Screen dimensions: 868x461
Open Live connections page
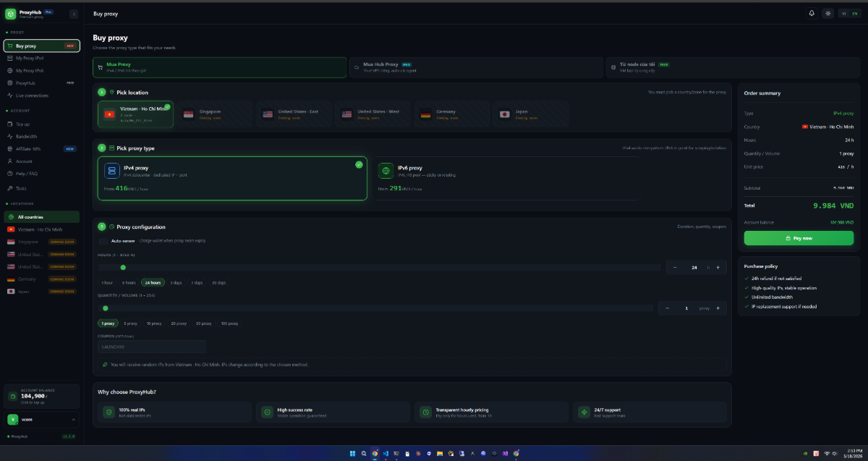[41, 96]
